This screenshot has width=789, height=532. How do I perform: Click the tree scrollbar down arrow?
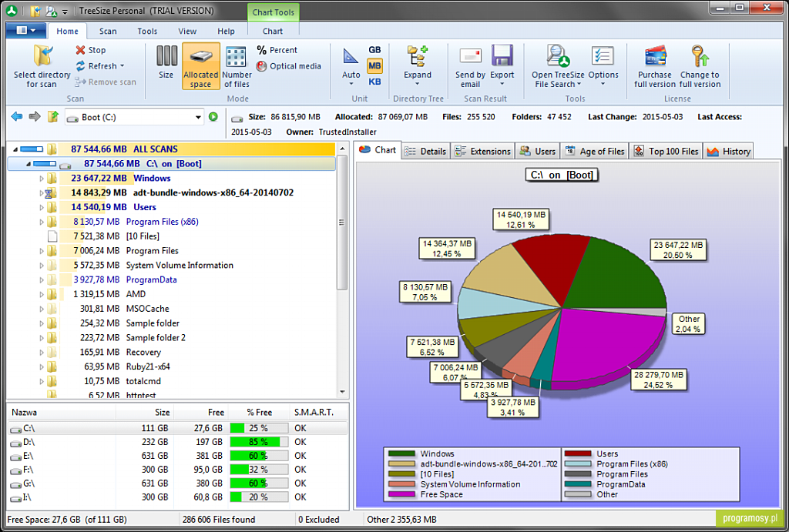[343, 392]
